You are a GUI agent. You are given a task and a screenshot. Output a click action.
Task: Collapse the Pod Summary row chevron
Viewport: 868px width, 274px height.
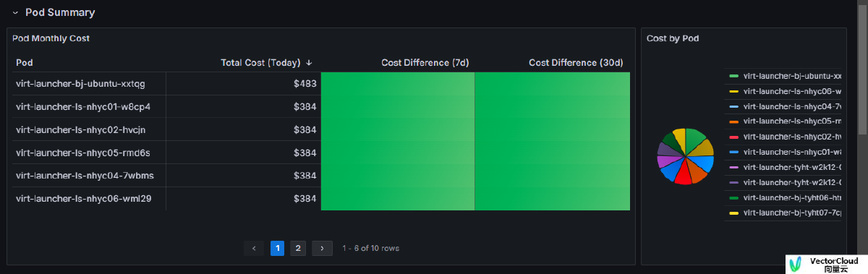click(15, 12)
